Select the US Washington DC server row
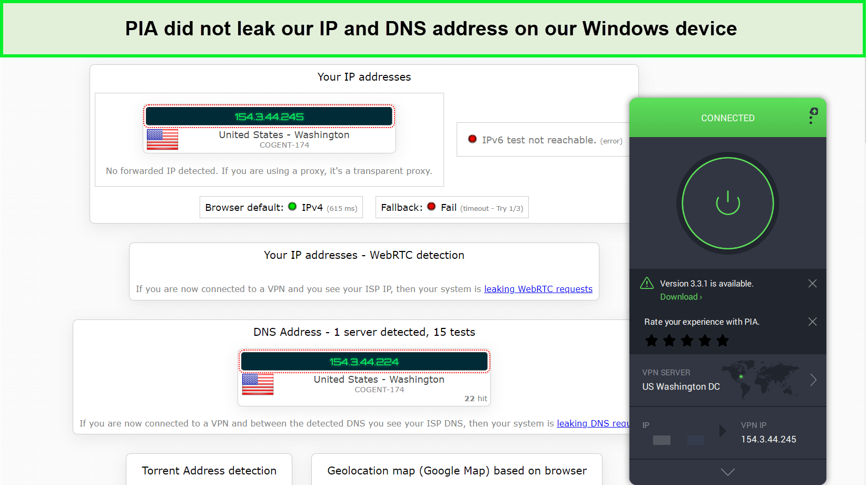The height and width of the screenshot is (485, 868). (727, 380)
